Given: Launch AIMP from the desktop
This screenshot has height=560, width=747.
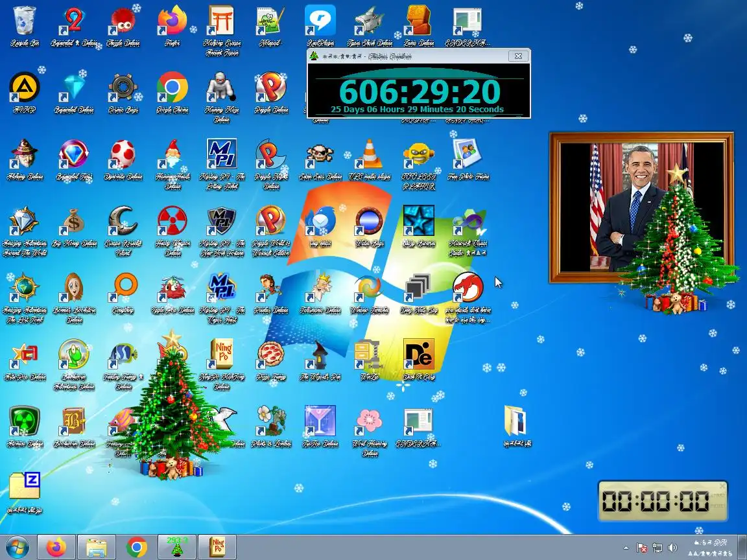Looking at the screenshot, I should pyautogui.click(x=24, y=88).
